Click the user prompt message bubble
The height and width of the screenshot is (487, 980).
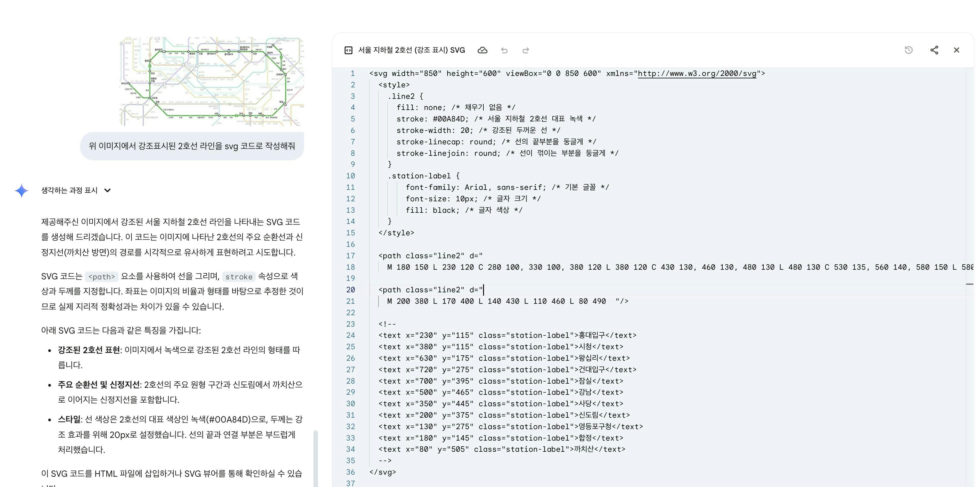pos(192,146)
